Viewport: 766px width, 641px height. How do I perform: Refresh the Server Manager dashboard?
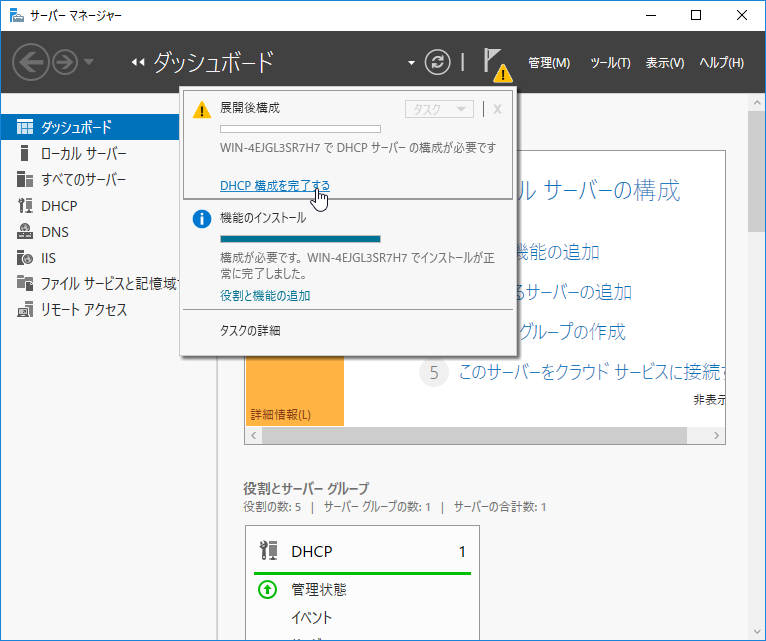(437, 62)
